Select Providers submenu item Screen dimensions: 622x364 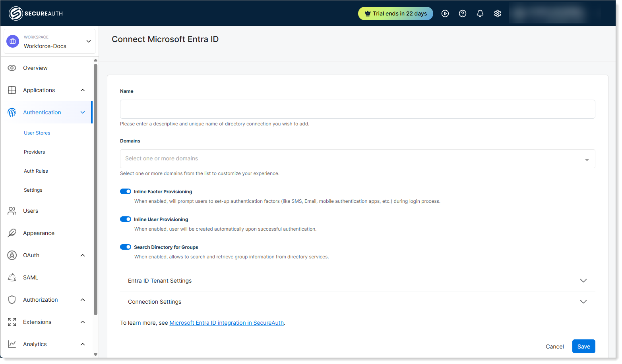(x=34, y=152)
